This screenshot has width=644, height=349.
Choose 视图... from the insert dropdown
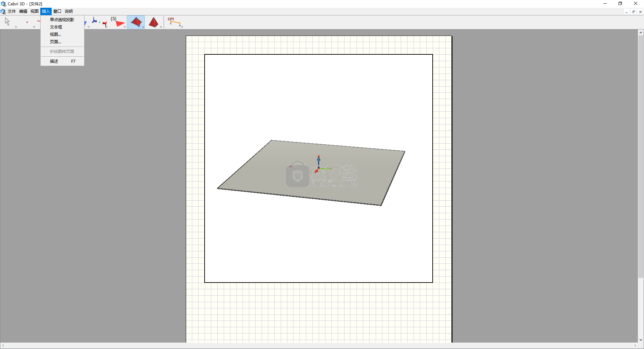tap(62, 34)
